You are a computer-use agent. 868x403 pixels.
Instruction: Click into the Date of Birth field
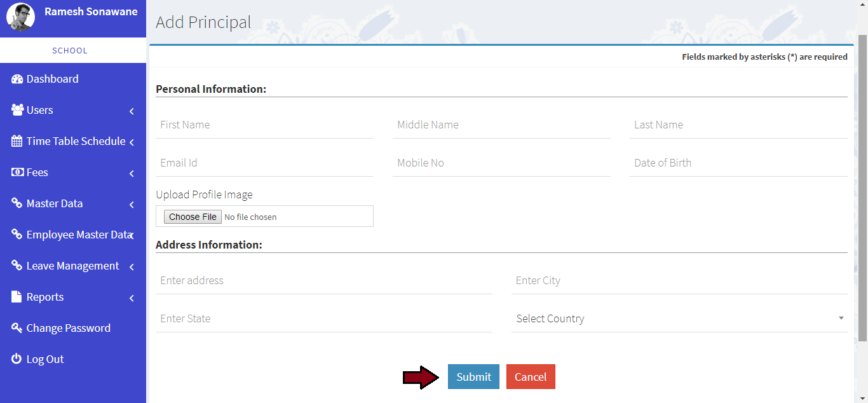738,163
